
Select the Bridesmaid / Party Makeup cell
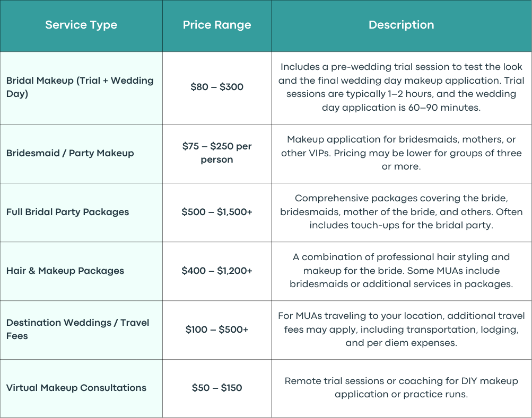[81, 154]
